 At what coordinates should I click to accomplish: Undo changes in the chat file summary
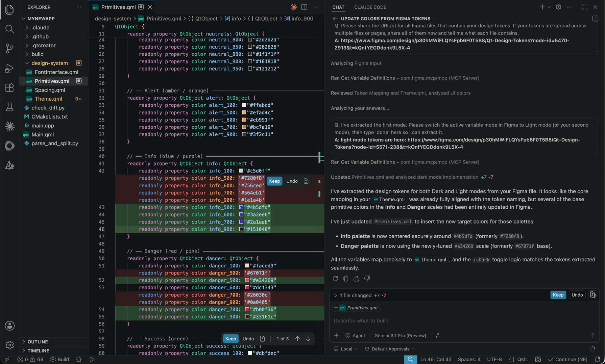pos(577,295)
